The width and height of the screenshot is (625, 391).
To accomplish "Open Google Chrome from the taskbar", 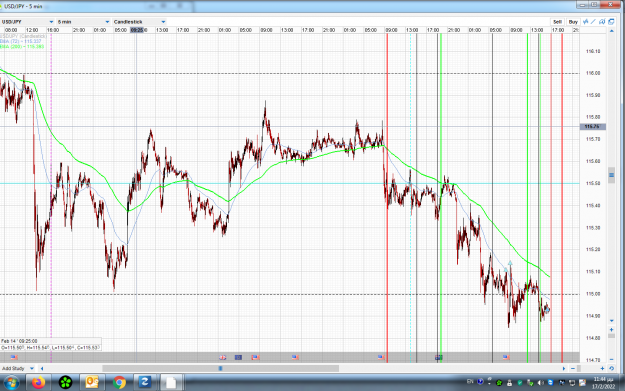I will (119, 383).
